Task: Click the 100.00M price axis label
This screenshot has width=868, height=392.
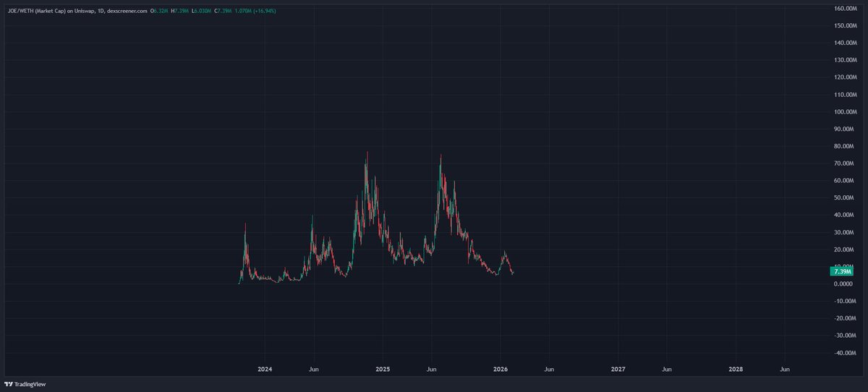Action: [x=845, y=112]
